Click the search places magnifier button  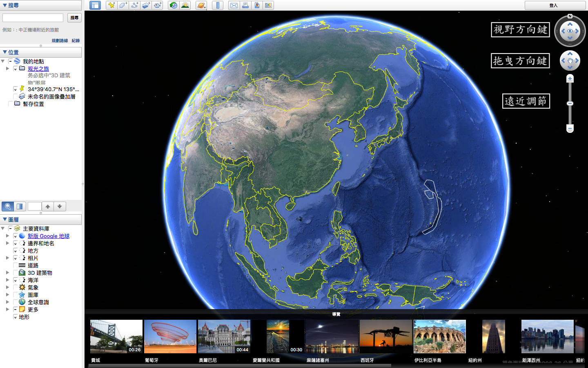(x=7, y=206)
